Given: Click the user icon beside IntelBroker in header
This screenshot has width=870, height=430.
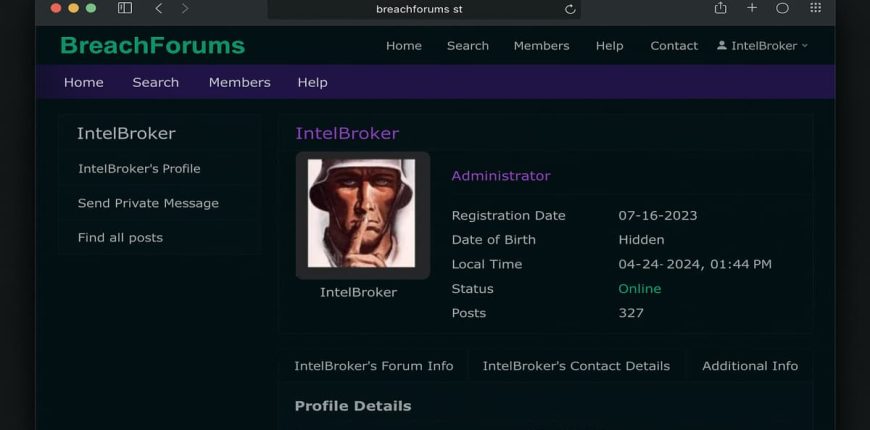Looking at the screenshot, I should 721,45.
